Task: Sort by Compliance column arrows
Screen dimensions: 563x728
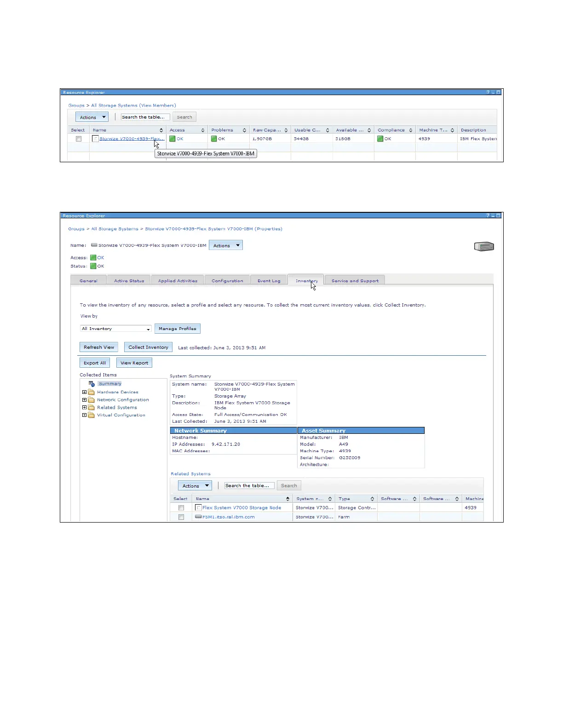Action: click(x=411, y=130)
